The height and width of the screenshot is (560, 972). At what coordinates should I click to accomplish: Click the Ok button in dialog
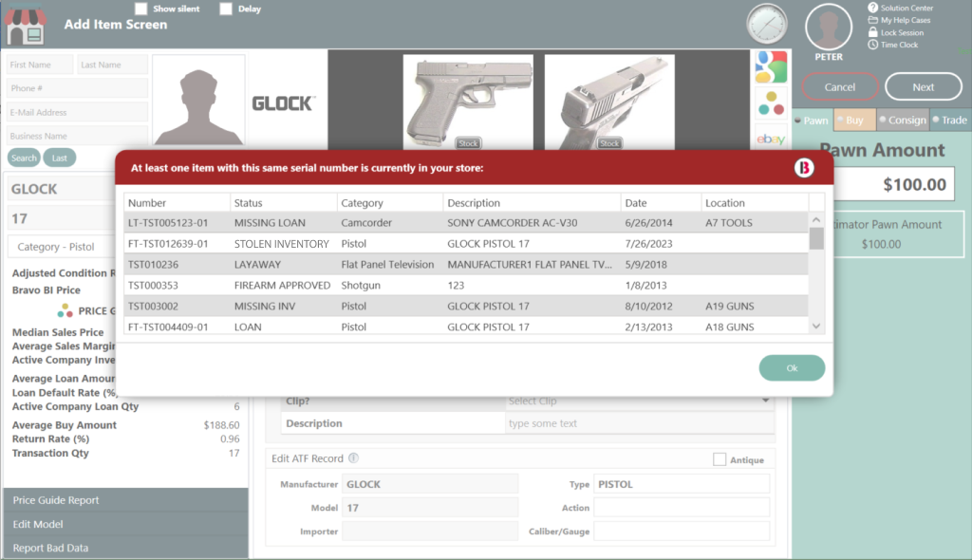click(x=792, y=367)
